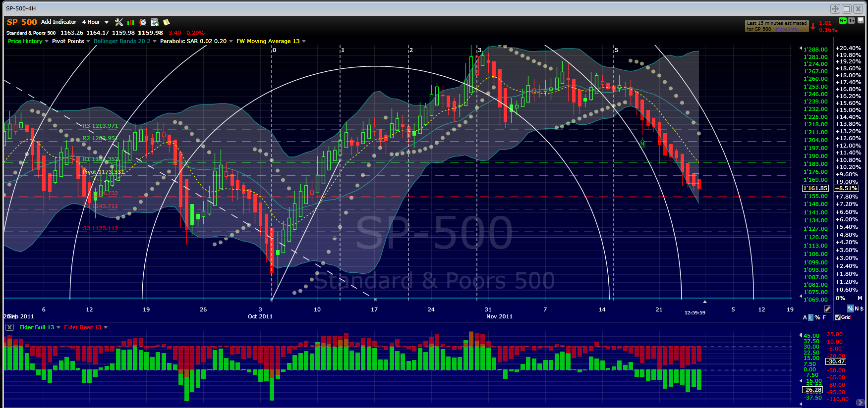The image size is (868, 408).
Task: Select the F fixed scale mode
Action: (x=824, y=317)
